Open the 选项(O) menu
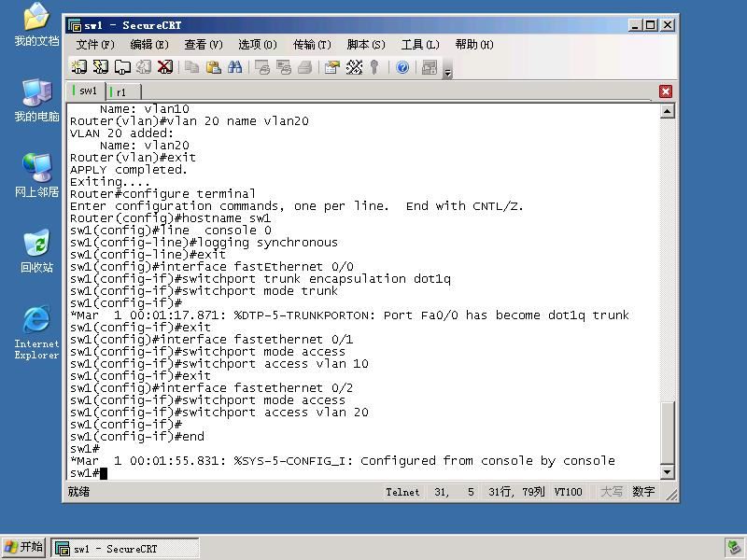The height and width of the screenshot is (560, 747). point(258,45)
